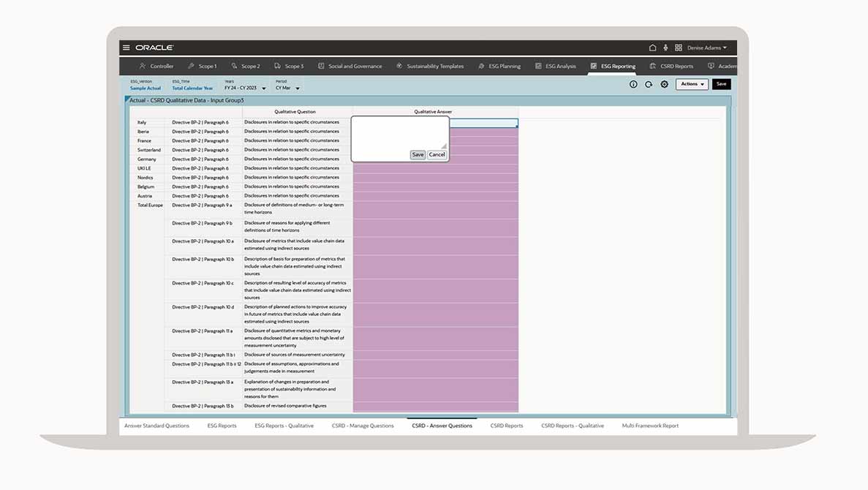Open the hamburger navigation menu

127,48
